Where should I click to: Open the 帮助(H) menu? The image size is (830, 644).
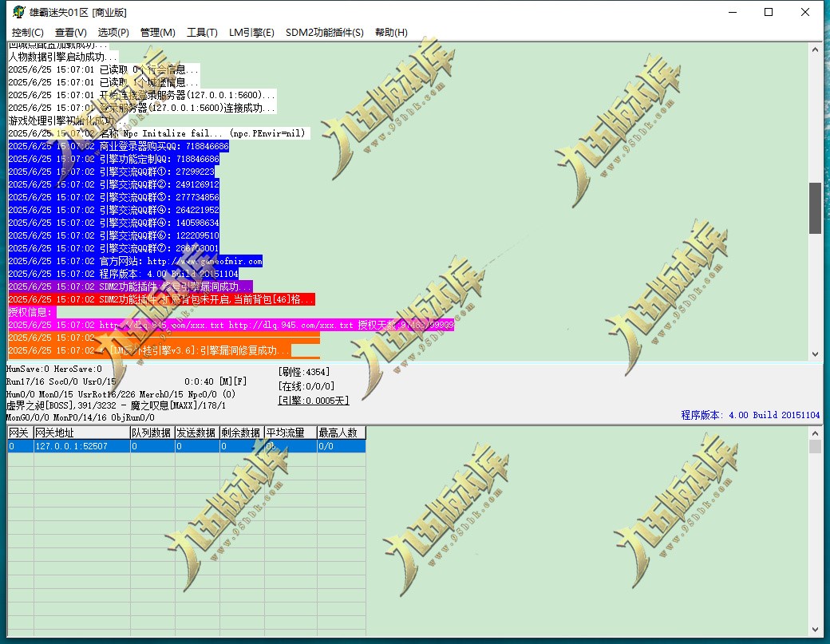coord(391,32)
